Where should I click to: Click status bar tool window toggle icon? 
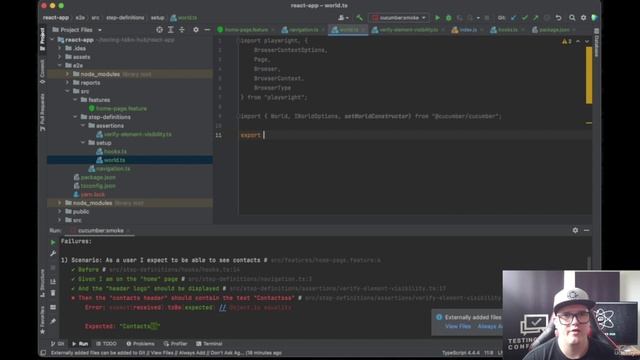pyautogui.click(x=43, y=353)
